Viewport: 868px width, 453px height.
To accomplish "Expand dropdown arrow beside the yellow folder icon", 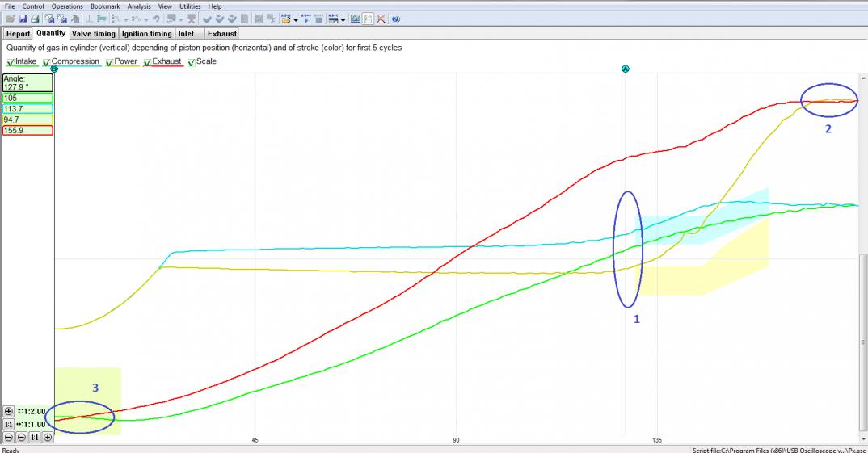I will [297, 19].
